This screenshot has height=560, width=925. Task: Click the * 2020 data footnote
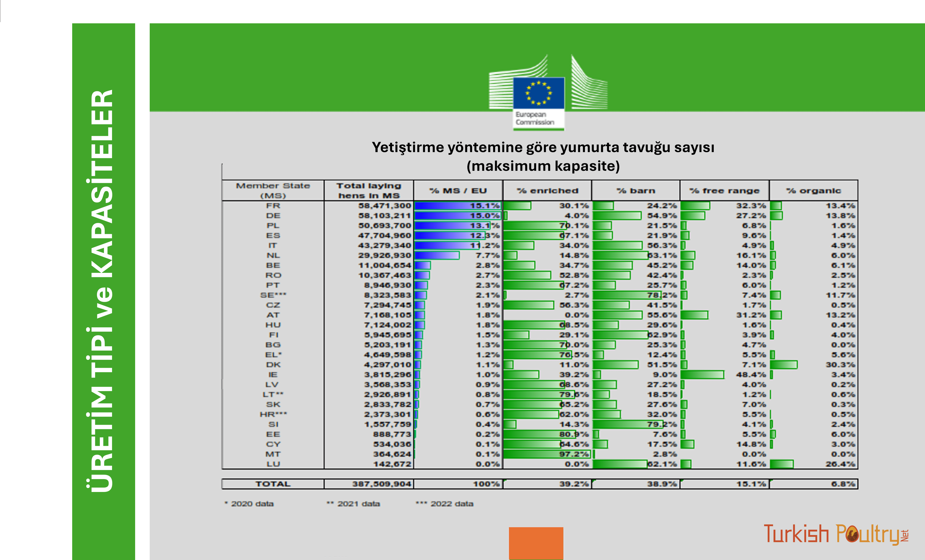click(x=249, y=504)
